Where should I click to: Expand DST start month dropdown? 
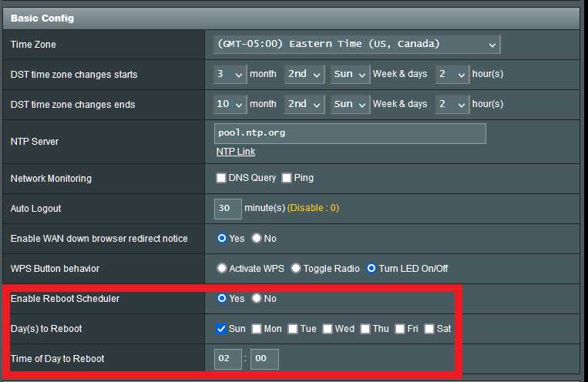(230, 74)
